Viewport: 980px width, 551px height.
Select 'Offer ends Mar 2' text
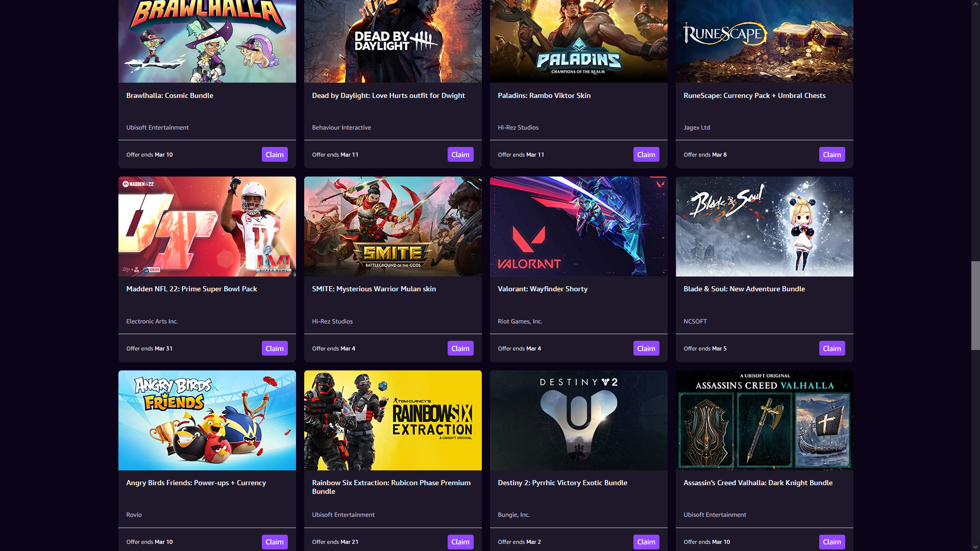519,542
